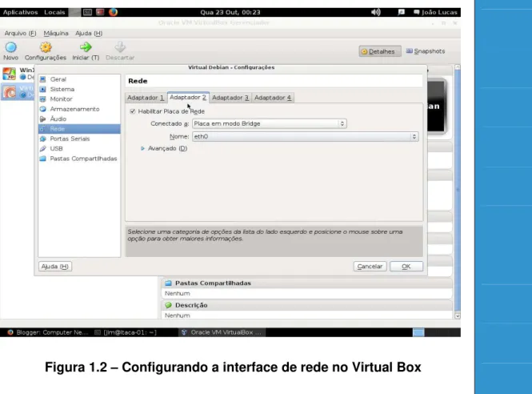Open the Conectado a dropdown
The image size is (532, 394).
(270, 123)
